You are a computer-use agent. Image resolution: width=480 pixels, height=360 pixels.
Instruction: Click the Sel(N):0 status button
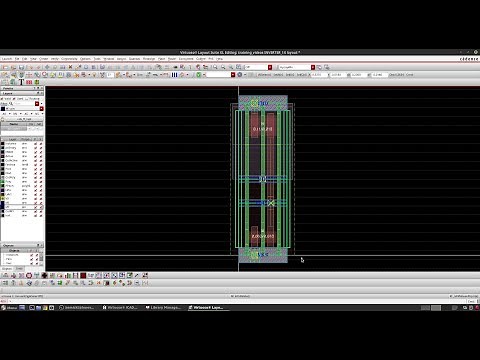pos(278,75)
